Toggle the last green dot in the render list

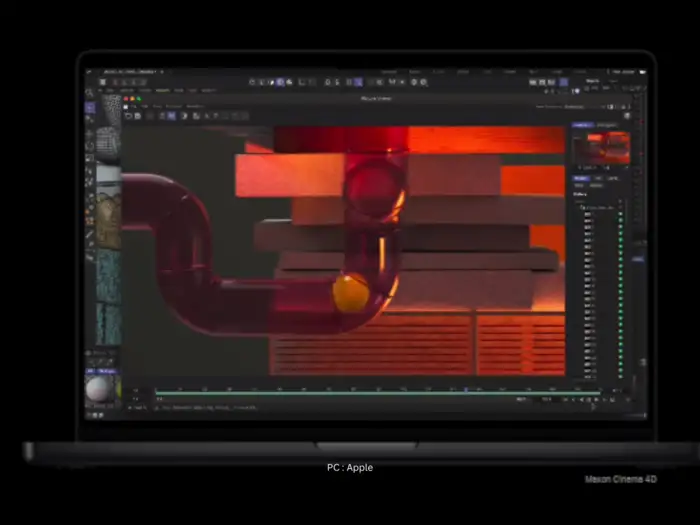pos(620,377)
